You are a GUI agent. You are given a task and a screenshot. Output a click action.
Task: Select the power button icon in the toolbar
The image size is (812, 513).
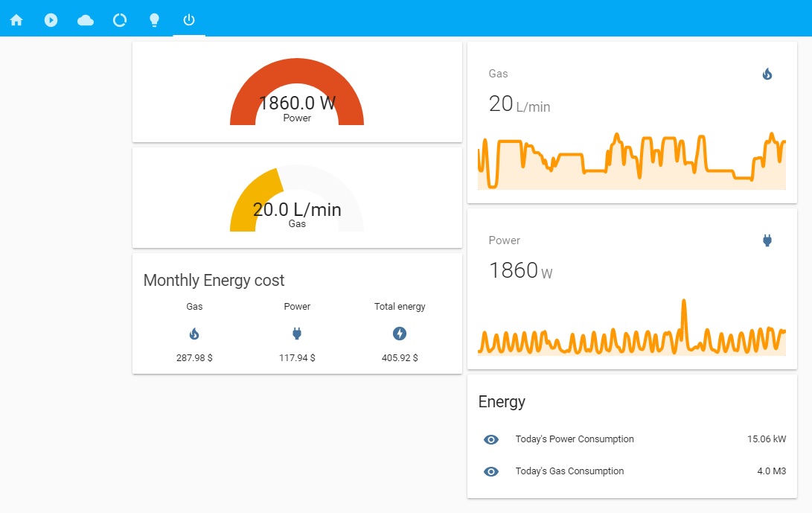188,19
